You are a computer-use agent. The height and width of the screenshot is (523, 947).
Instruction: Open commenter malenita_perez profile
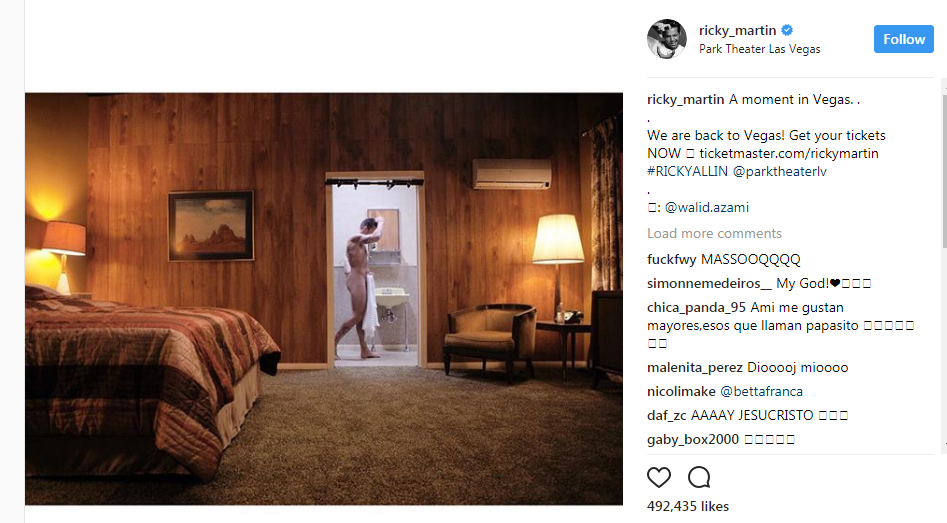coord(695,367)
